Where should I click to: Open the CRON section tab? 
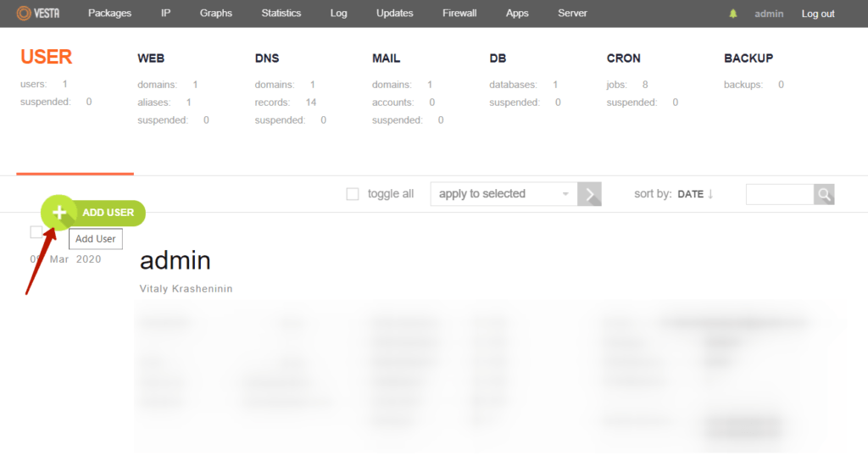[624, 58]
